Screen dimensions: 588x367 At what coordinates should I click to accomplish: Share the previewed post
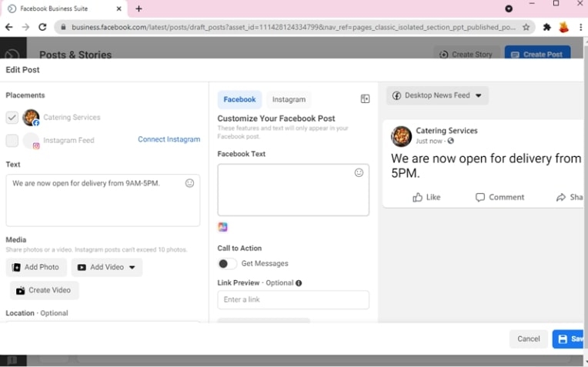coord(570,197)
